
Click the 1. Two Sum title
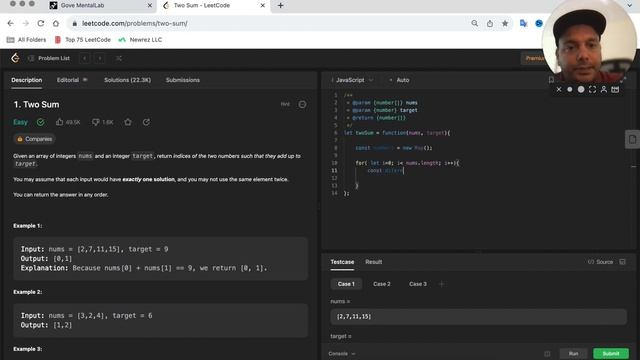pos(36,104)
